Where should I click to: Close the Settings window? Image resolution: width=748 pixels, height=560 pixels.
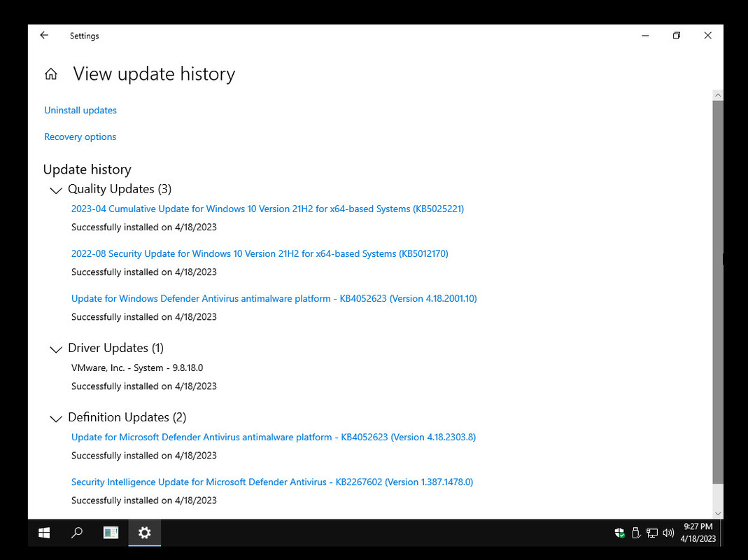click(708, 35)
